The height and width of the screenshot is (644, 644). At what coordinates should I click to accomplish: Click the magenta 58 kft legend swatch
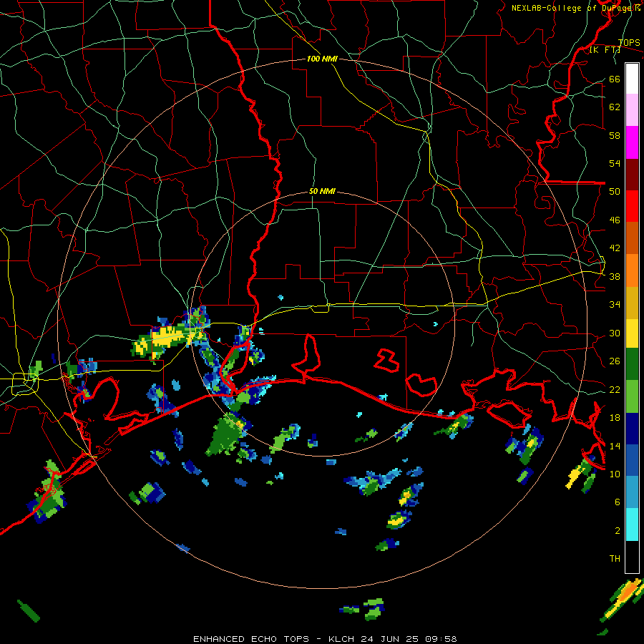pyautogui.click(x=632, y=142)
